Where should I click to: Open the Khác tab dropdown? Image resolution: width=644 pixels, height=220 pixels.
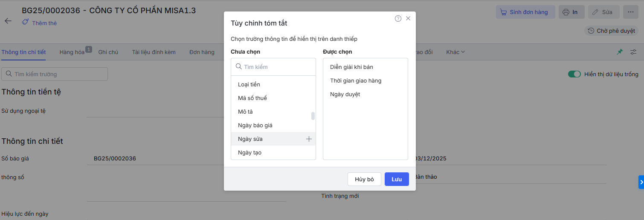click(455, 52)
